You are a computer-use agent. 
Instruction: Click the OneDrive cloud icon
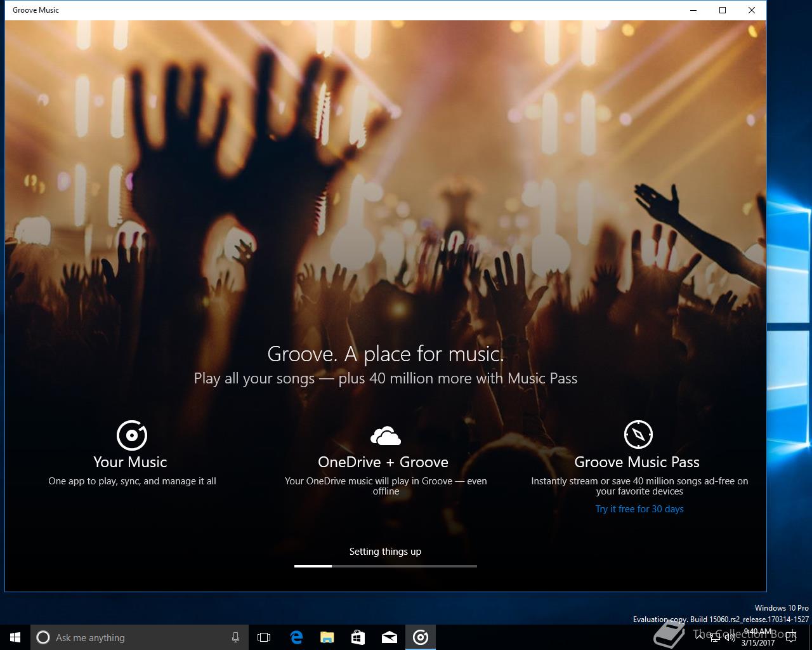(386, 436)
